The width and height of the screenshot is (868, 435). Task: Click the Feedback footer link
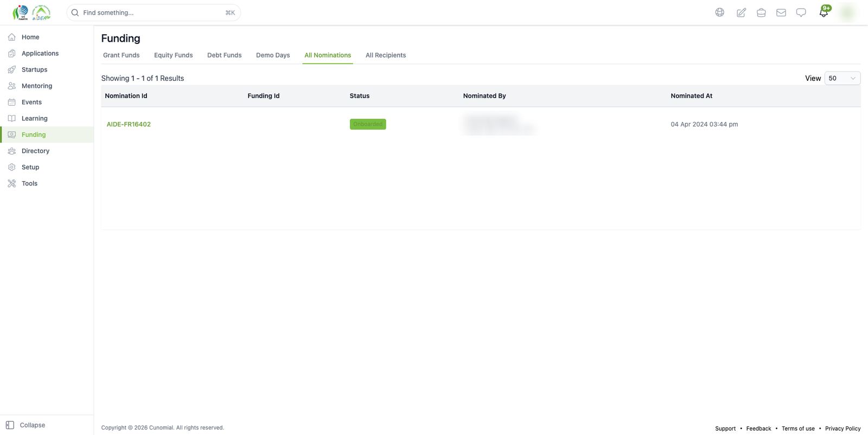click(x=758, y=428)
